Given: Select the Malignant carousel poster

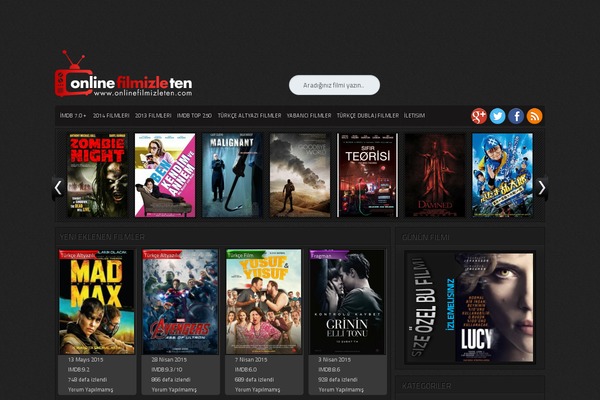Looking at the screenshot, I should (x=232, y=175).
